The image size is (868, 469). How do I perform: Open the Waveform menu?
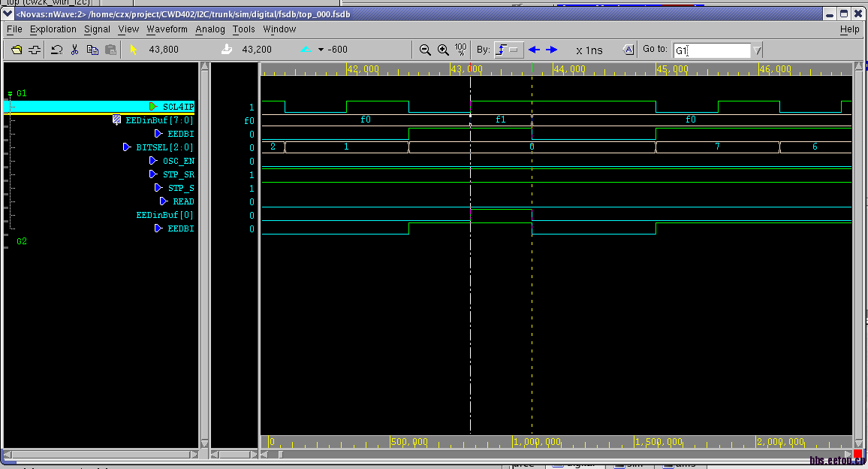click(167, 29)
